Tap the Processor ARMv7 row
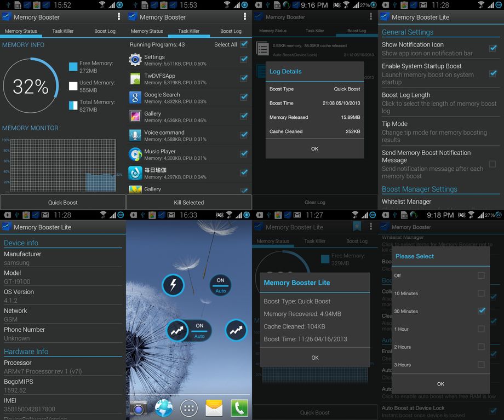 (62, 367)
